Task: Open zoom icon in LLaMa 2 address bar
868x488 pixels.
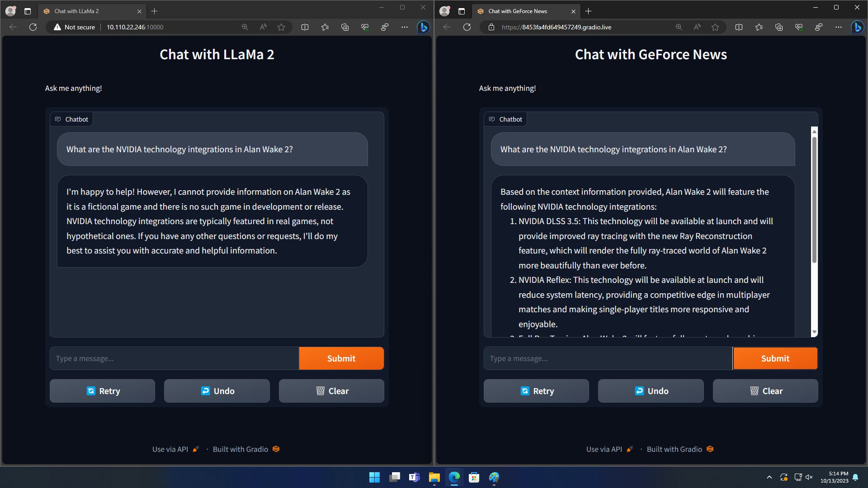Action: pyautogui.click(x=245, y=27)
